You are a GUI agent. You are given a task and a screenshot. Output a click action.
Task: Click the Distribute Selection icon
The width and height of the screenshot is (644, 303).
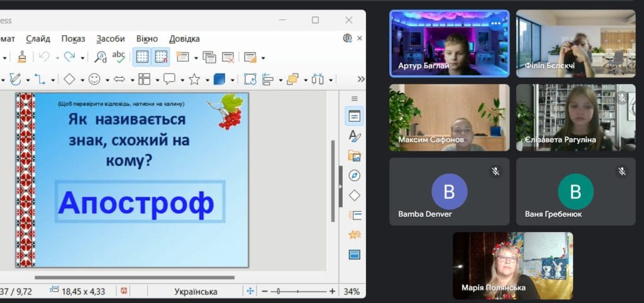(x=318, y=79)
